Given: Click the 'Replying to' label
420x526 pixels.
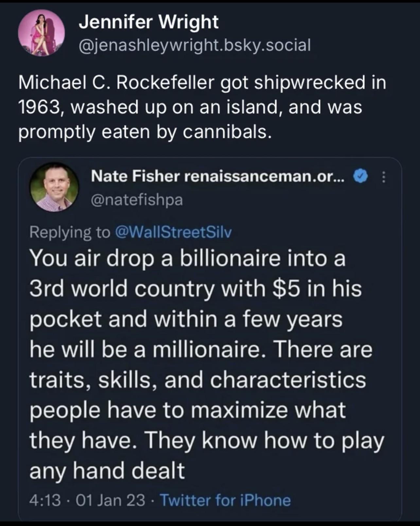Looking at the screenshot, I should coord(70,232).
